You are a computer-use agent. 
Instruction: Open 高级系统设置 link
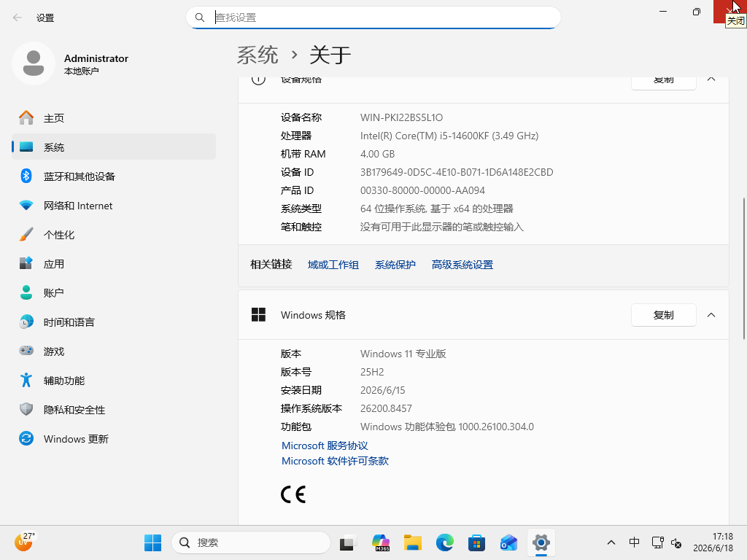click(x=462, y=265)
